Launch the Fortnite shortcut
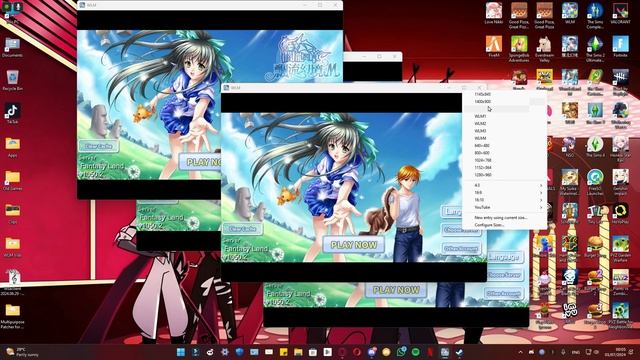 coord(620,47)
